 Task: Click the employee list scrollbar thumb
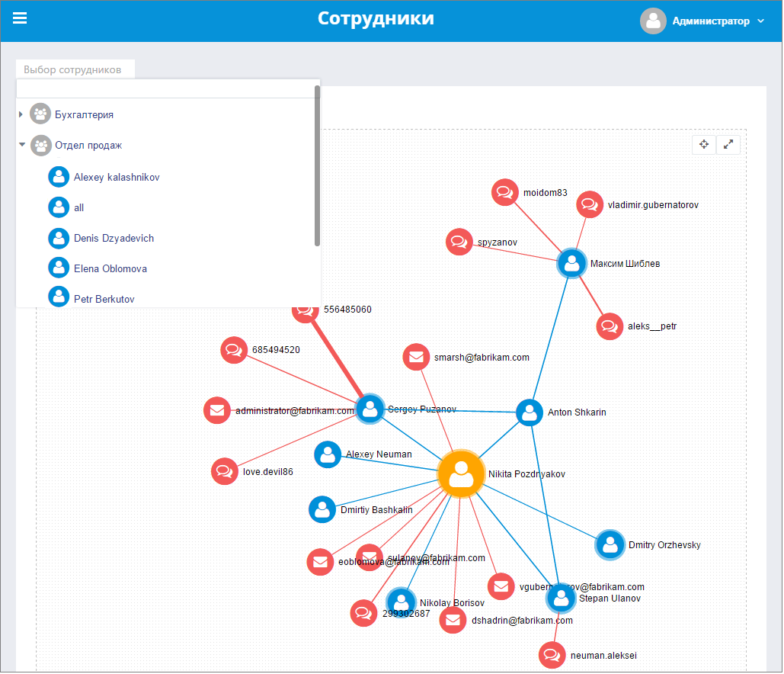pos(317,165)
